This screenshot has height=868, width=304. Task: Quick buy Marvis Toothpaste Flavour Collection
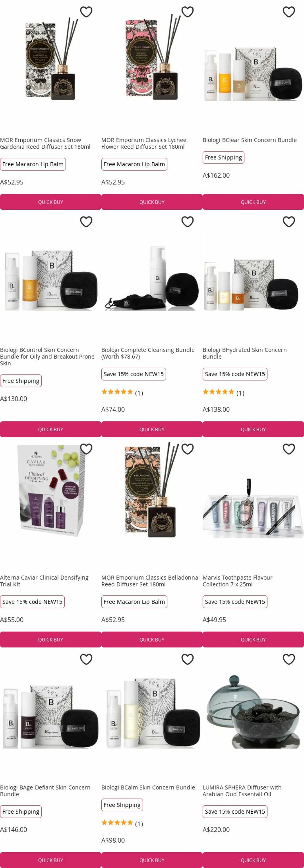point(253,639)
